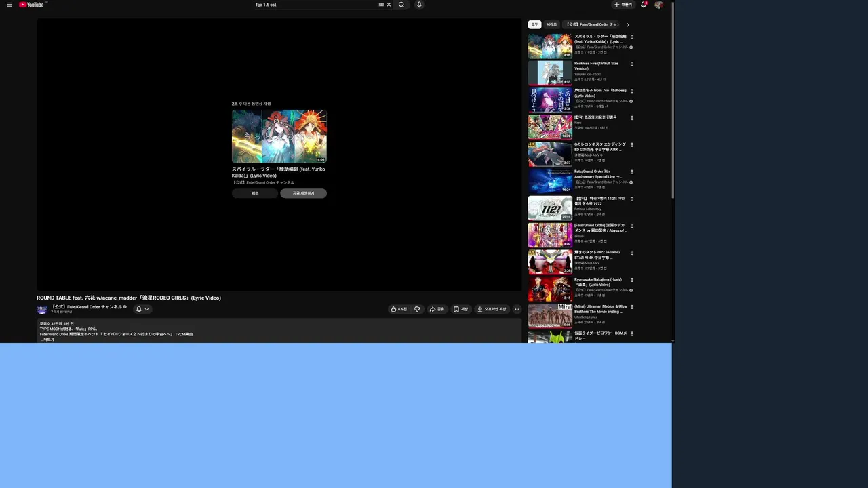The image size is (868, 488).
Task: Open the notifications bell in the header
Action: (644, 5)
